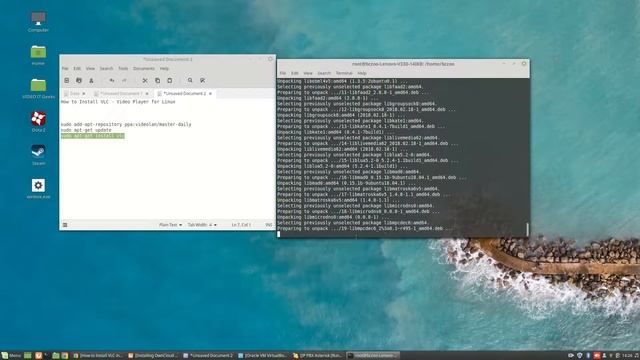
Task: Click the INS indicator in editor status bar
Action: (x=269, y=225)
